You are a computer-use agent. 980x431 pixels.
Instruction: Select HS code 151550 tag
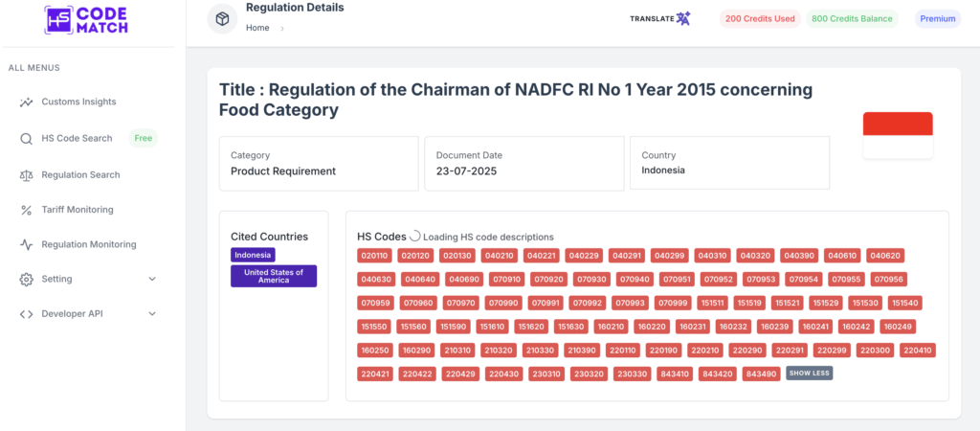pyautogui.click(x=374, y=327)
